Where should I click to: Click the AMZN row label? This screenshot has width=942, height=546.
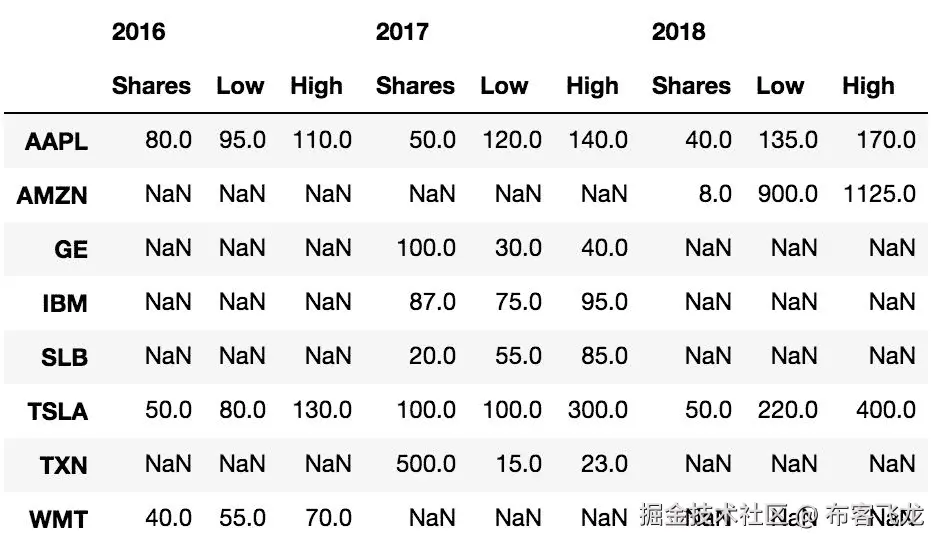point(52,195)
